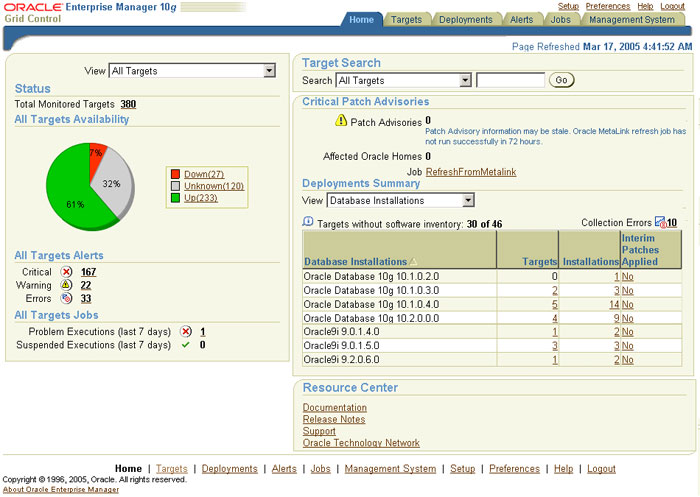Viewport: 700px width, 497px height.
Task: Click the footer Jobs link
Action: [321, 468]
